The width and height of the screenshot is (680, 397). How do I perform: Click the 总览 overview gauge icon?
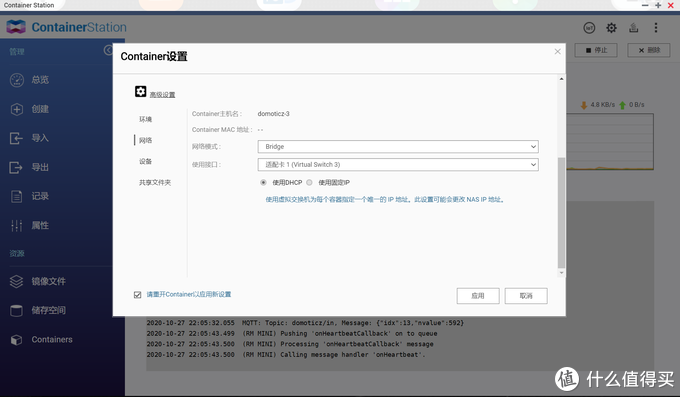16,80
